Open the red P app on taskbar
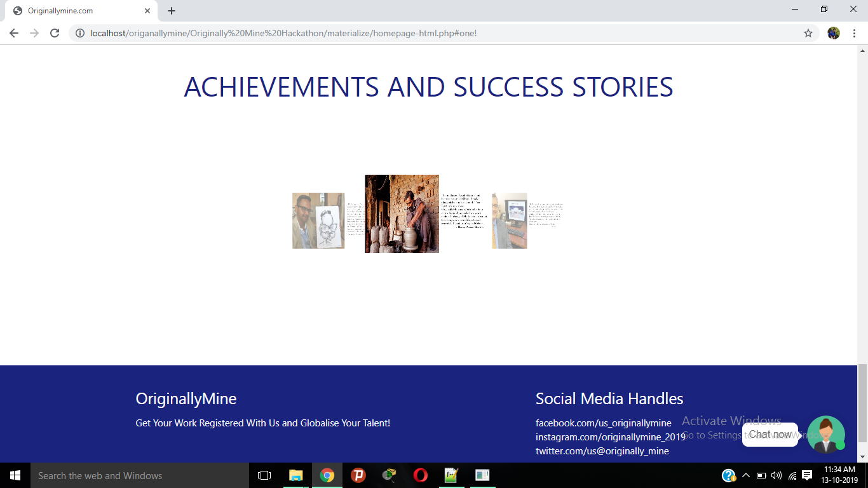The width and height of the screenshot is (868, 488). coord(358,475)
